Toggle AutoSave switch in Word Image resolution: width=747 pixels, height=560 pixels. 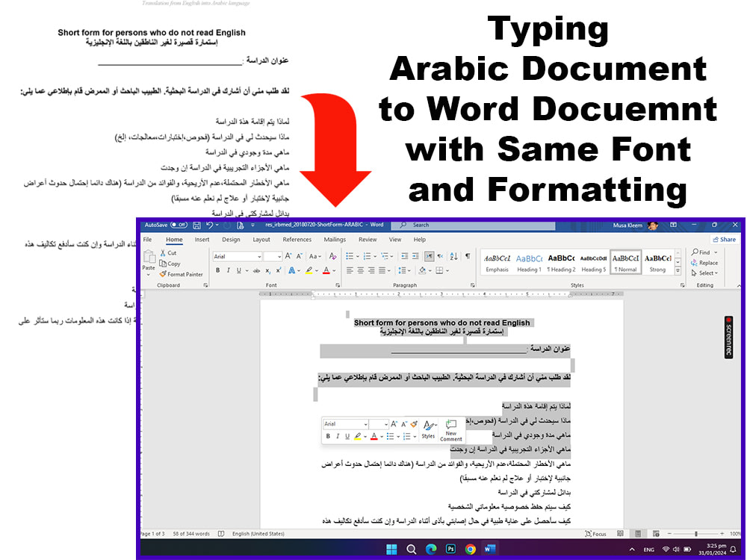coord(179,225)
